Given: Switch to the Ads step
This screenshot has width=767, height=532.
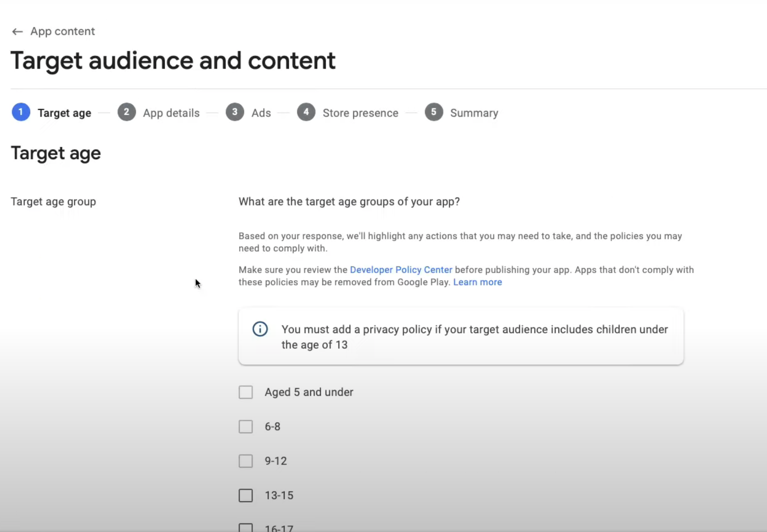Looking at the screenshot, I should tap(261, 113).
